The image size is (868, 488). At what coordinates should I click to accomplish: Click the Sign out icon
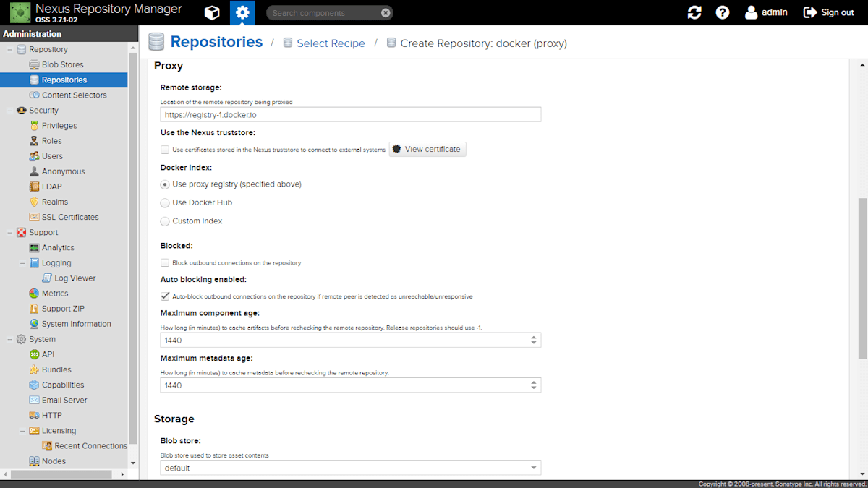tap(810, 12)
